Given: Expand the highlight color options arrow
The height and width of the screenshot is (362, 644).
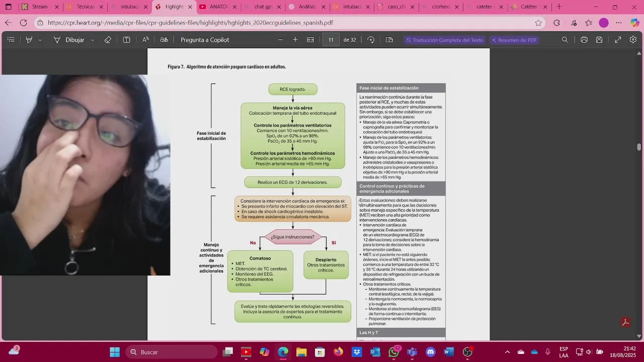Looking at the screenshot, I should pos(40,40).
